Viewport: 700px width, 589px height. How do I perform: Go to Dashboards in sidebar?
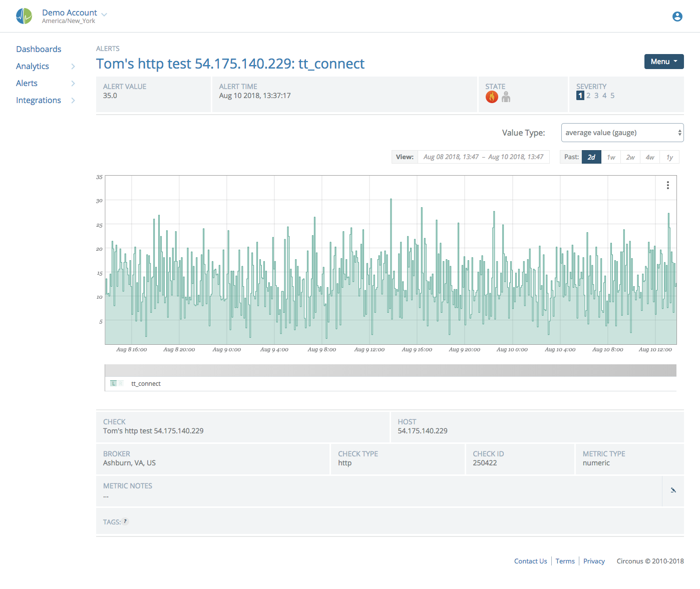39,49
